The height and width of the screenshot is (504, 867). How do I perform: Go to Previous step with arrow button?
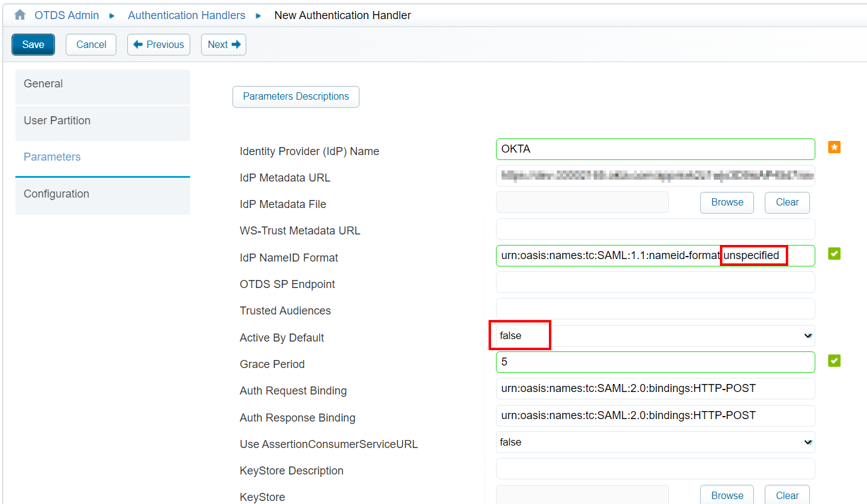[159, 45]
